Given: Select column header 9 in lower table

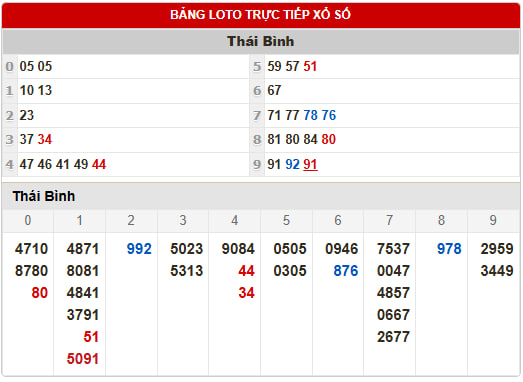Looking at the screenshot, I should (493, 221).
